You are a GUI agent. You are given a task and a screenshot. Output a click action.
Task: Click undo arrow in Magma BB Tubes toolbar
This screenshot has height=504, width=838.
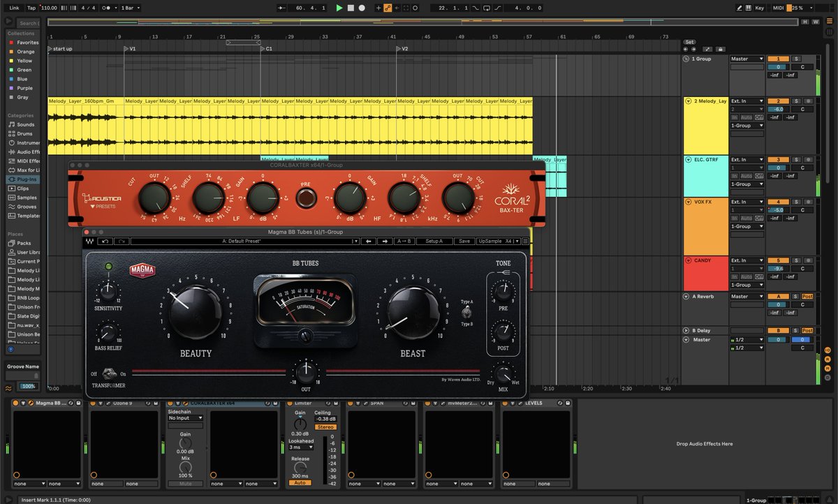tap(105, 241)
